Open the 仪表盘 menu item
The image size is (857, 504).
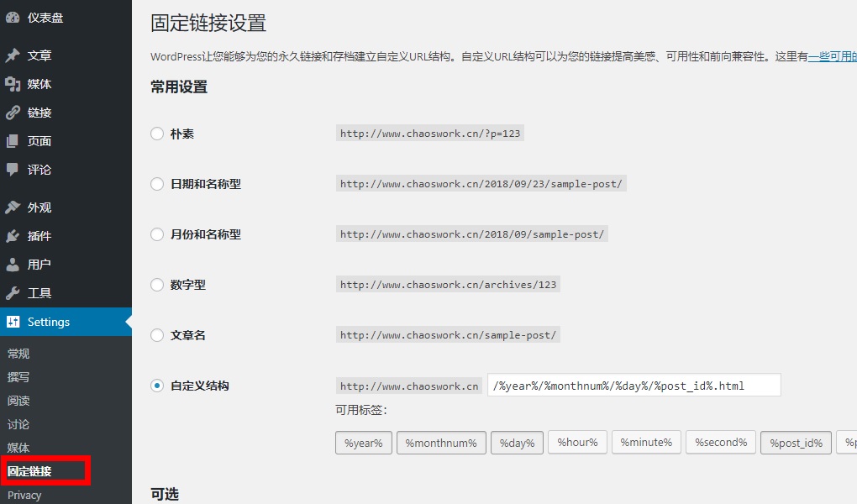pyautogui.click(x=66, y=18)
